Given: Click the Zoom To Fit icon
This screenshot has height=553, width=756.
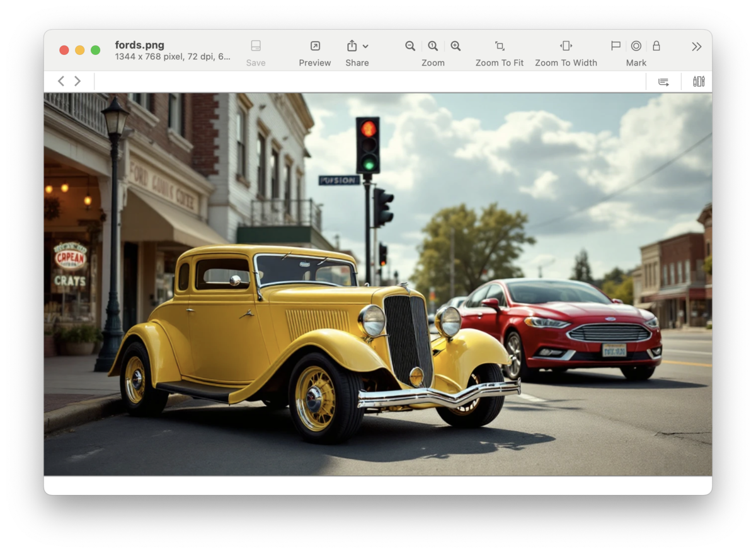Looking at the screenshot, I should point(500,46).
